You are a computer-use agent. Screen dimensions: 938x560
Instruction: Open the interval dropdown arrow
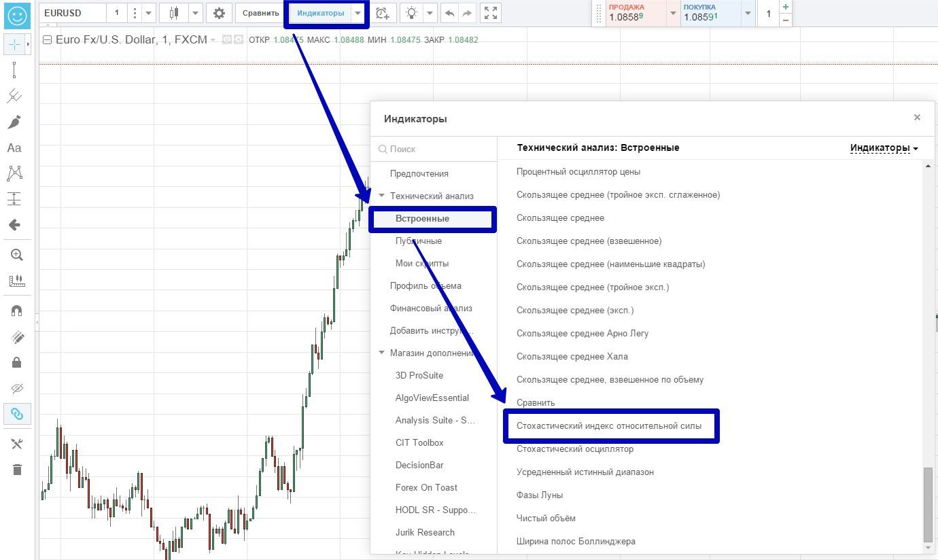click(148, 13)
